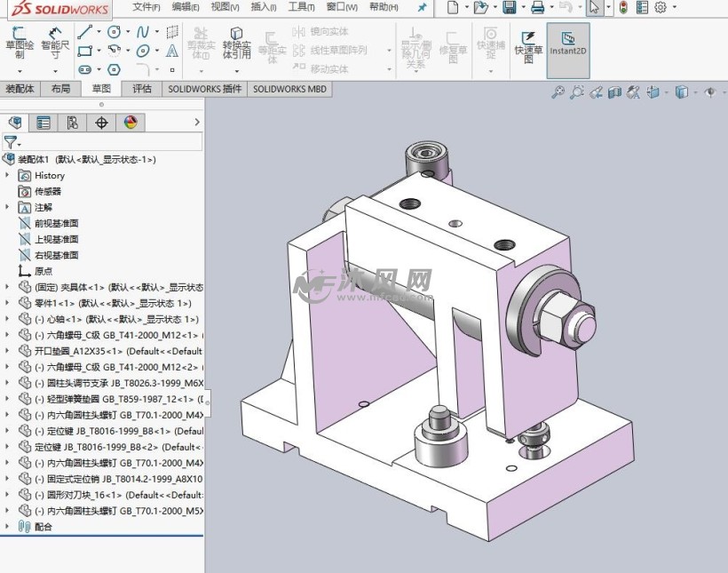Toggle the Instant2D button
Image resolution: width=728 pixels, height=573 pixels.
[568, 50]
